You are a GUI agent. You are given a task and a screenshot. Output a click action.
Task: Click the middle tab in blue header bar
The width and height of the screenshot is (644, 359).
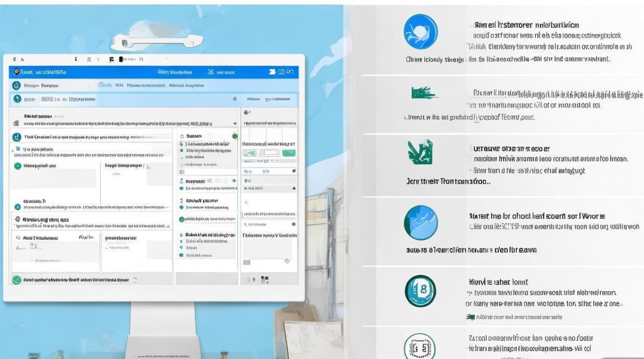[x=175, y=72]
